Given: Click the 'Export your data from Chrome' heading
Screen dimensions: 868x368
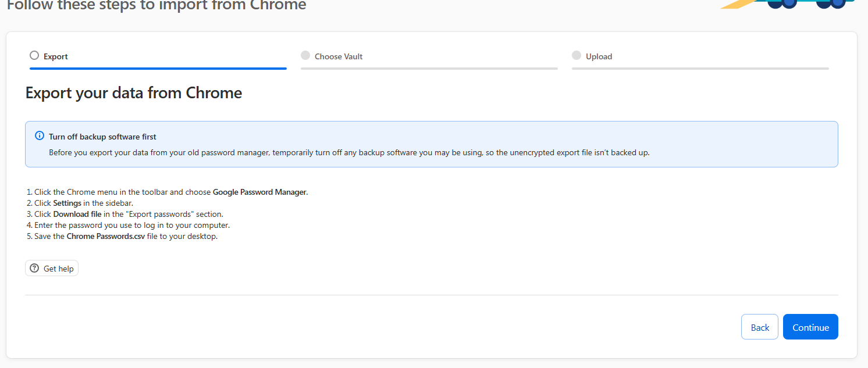Looking at the screenshot, I should [x=134, y=93].
